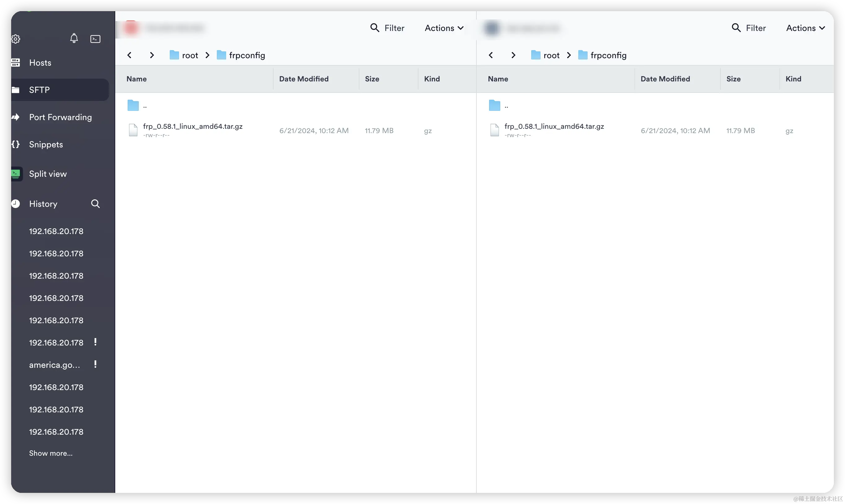Click the left pane host selector avatar
Viewport: 845px width, 504px height.
point(131,28)
